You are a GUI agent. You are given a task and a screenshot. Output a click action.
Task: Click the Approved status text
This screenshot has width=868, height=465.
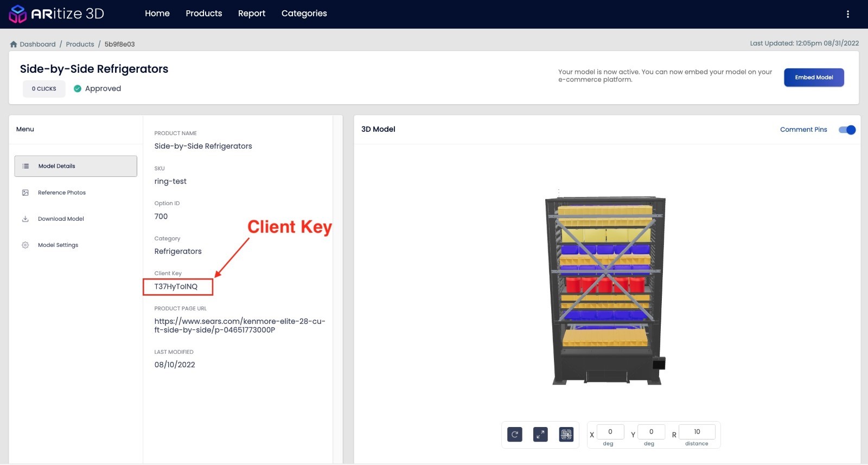pos(103,88)
